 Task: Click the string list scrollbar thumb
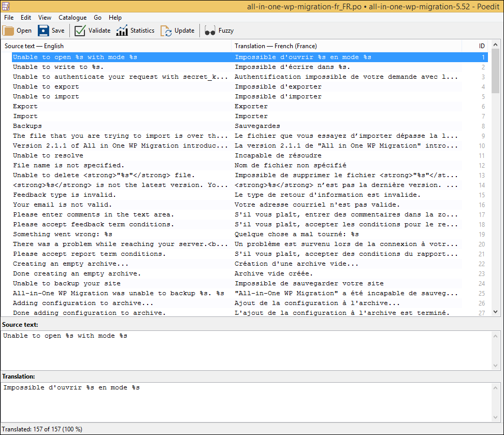pos(495,72)
